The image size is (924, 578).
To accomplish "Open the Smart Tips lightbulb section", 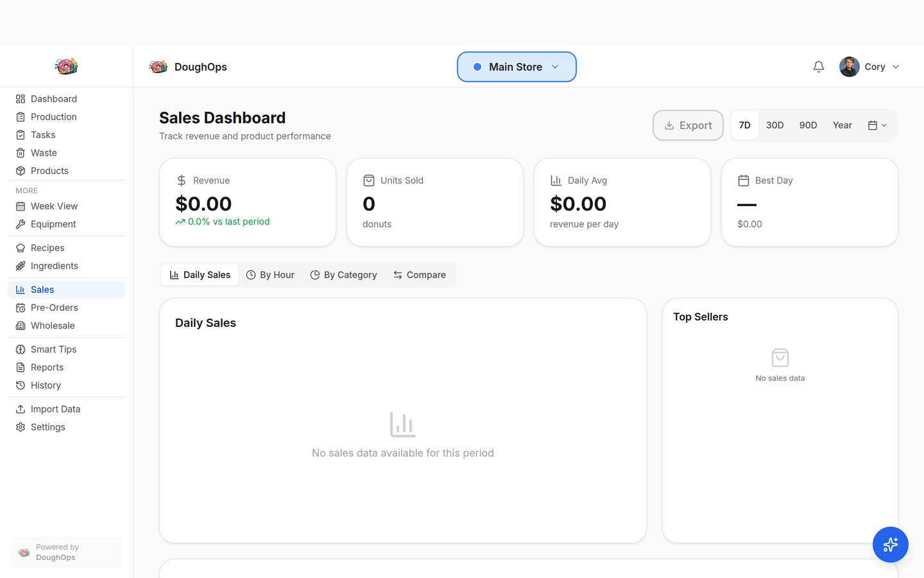I will (x=53, y=349).
